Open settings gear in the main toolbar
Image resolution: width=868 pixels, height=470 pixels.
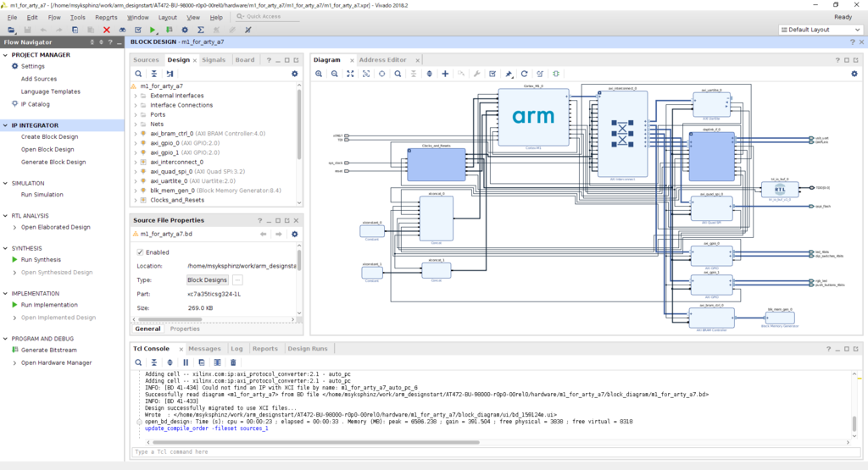185,30
